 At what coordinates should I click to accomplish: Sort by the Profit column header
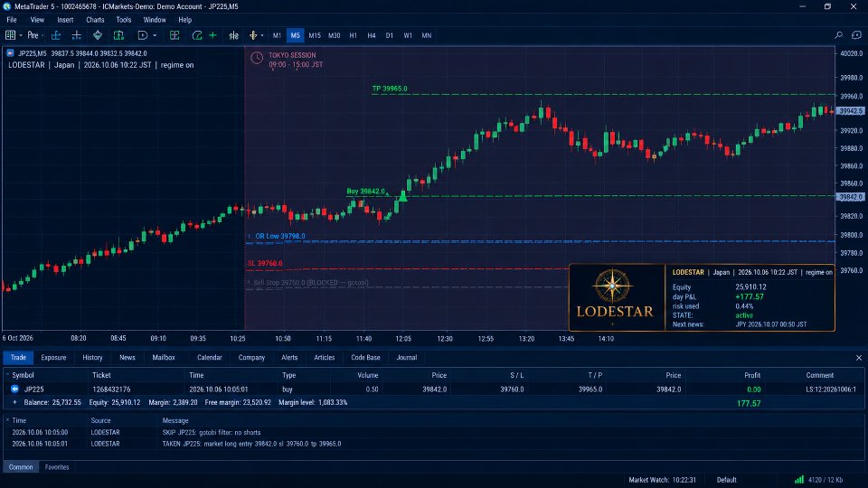point(751,375)
